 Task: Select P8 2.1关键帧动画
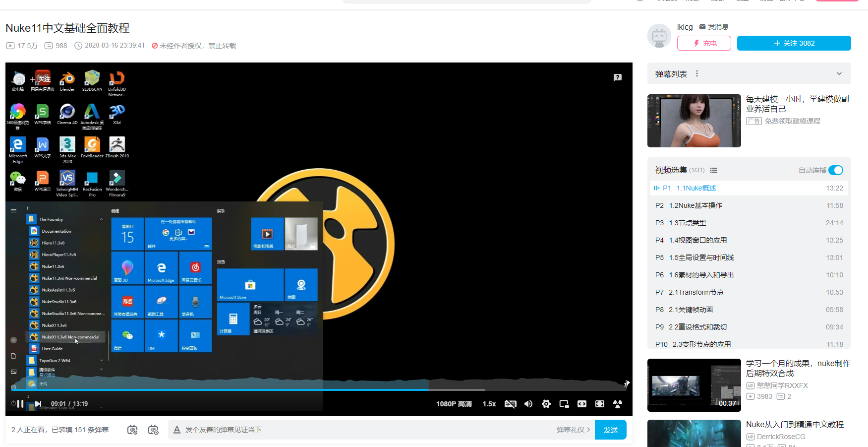tap(749, 310)
